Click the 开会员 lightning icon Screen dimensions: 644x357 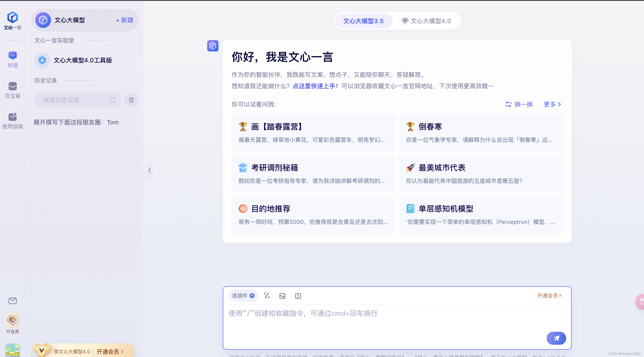12,321
